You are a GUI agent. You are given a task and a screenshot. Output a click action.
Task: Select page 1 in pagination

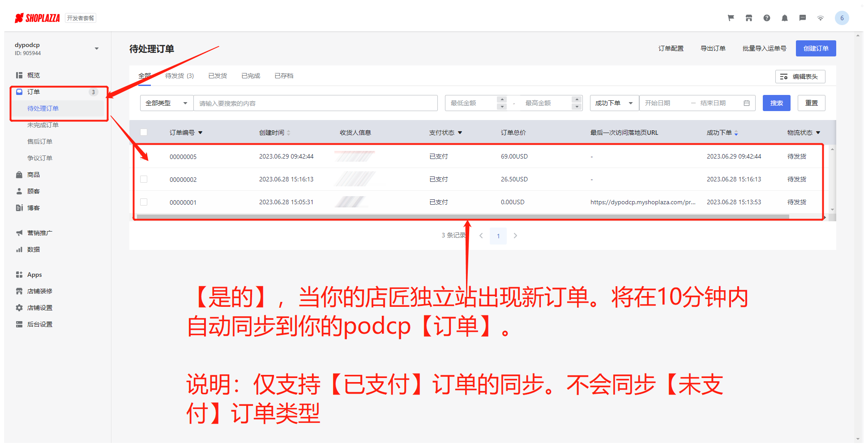498,236
